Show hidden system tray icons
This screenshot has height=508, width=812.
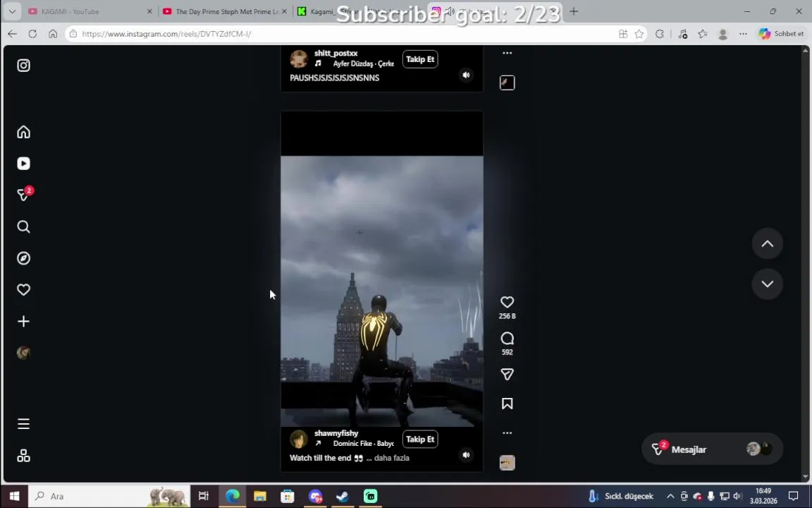click(670, 496)
